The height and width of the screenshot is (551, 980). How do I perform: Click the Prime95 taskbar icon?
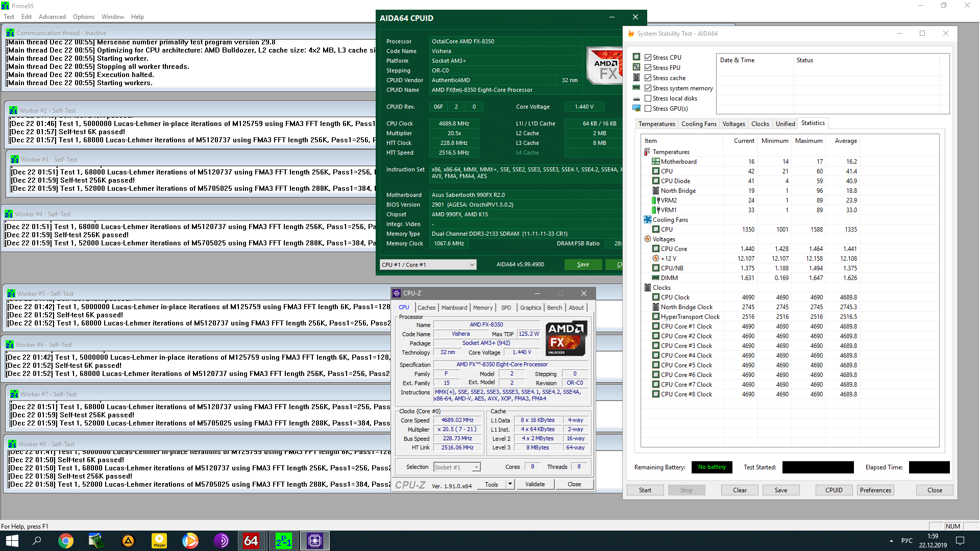283,541
